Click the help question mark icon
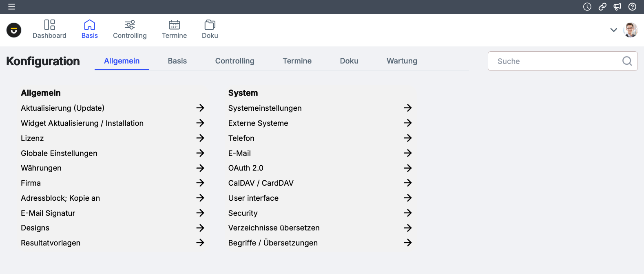The width and height of the screenshot is (644, 274). click(632, 7)
